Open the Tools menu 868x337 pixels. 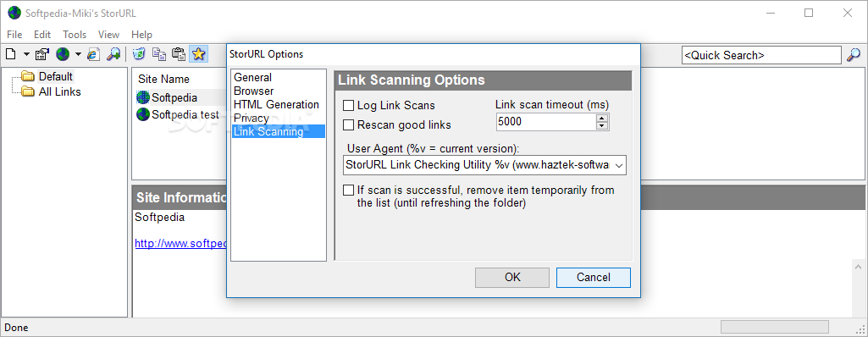(x=75, y=35)
